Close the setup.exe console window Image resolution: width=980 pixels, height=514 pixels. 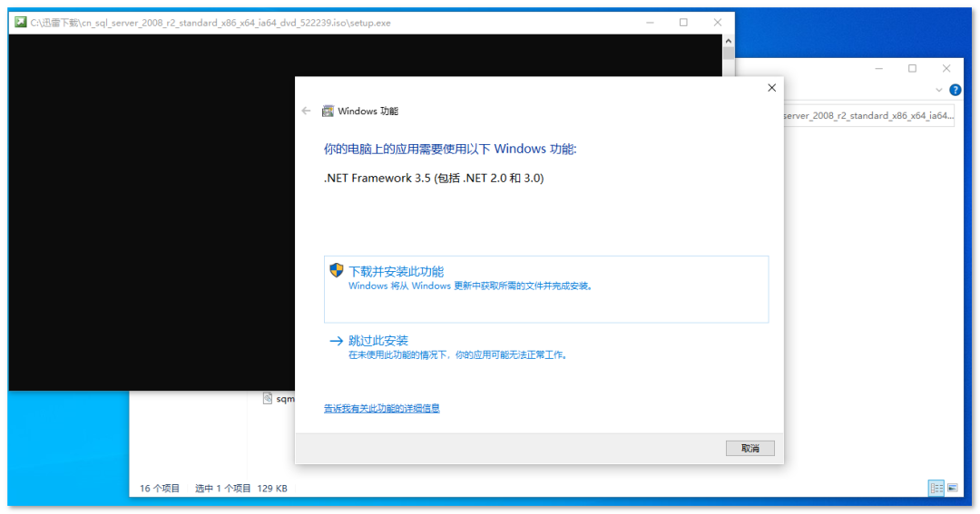click(x=718, y=23)
